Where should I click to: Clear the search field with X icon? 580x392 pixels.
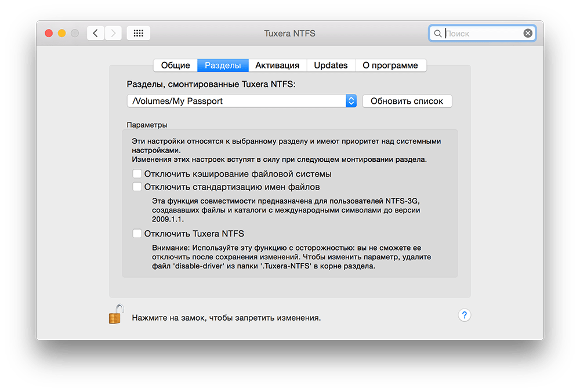click(x=528, y=33)
